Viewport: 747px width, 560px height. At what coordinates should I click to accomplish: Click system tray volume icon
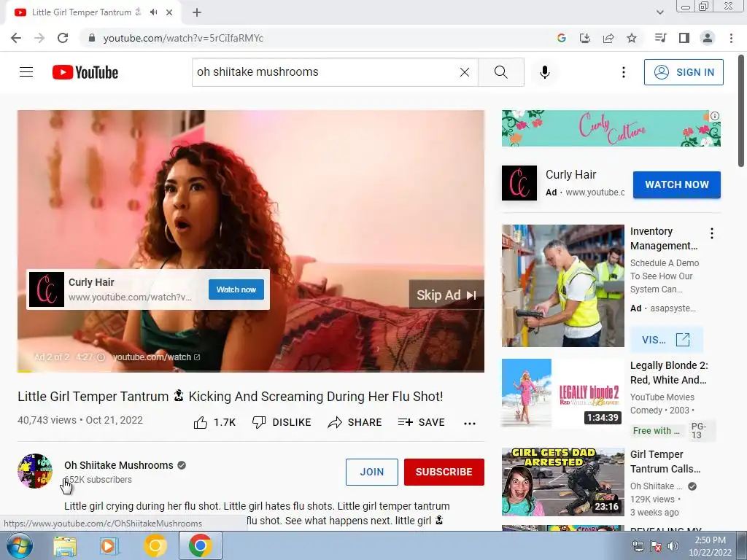point(673,547)
